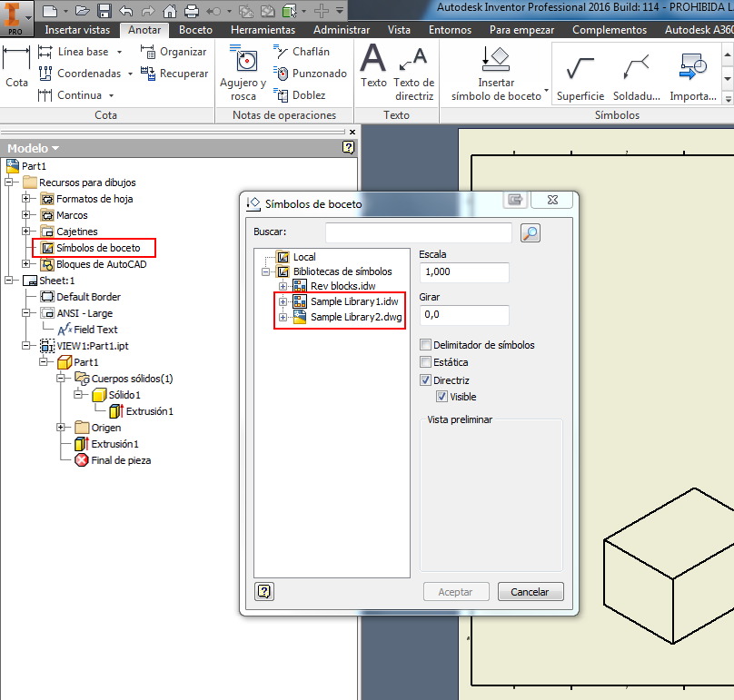Select the Doblez note tool
Image resolution: width=734 pixels, height=700 pixels.
[300, 95]
